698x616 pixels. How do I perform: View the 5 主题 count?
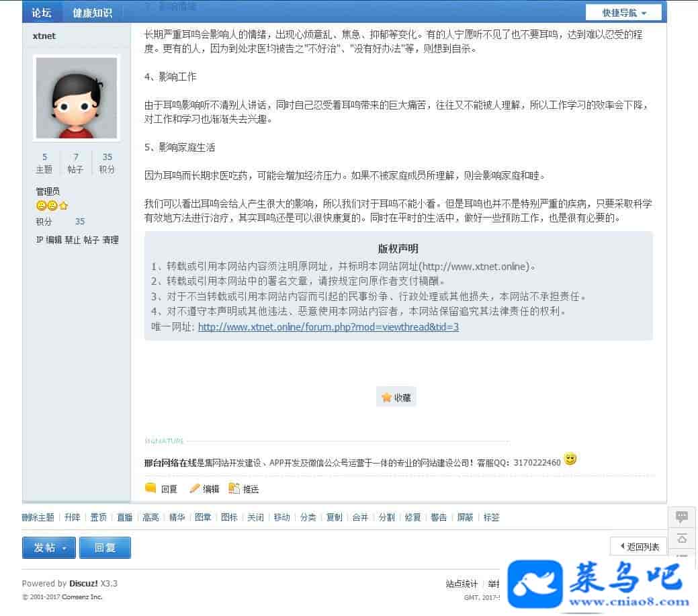44,163
